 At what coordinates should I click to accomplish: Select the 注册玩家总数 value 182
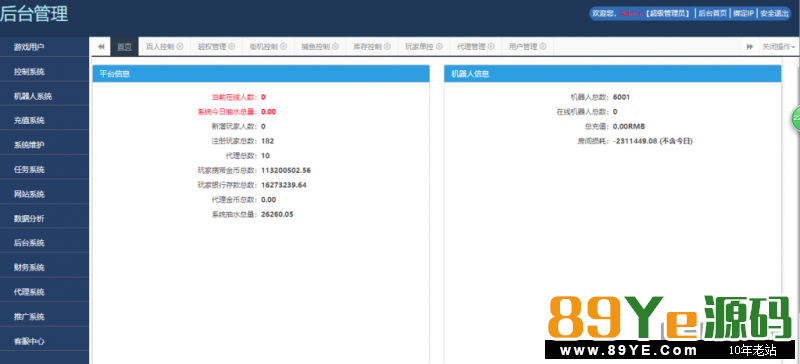pyautogui.click(x=267, y=141)
